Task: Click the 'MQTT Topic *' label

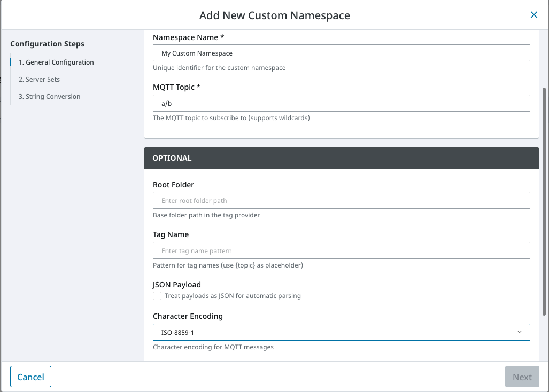Action: point(176,87)
